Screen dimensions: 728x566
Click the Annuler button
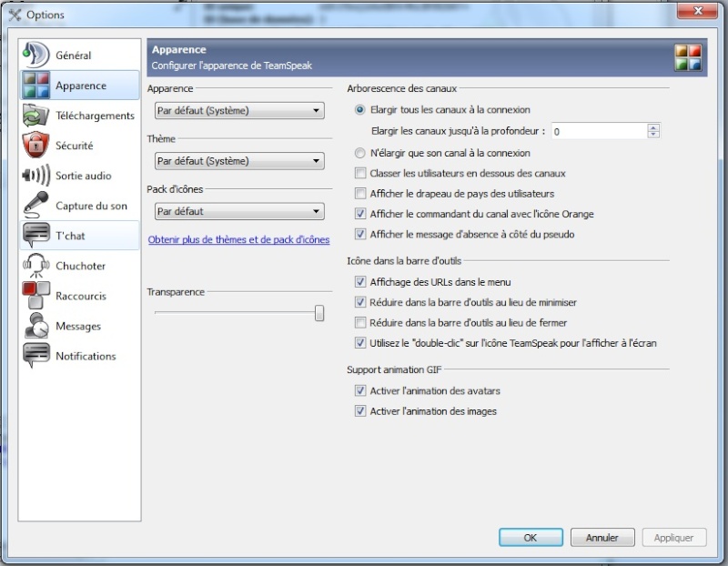(x=602, y=537)
